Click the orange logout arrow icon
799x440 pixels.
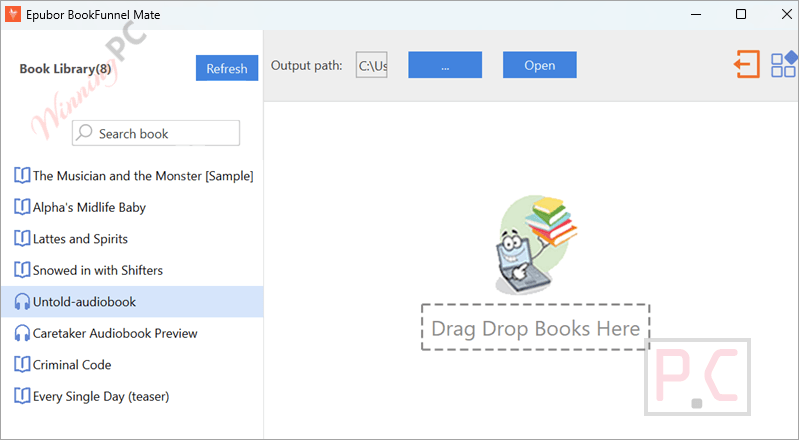point(747,64)
